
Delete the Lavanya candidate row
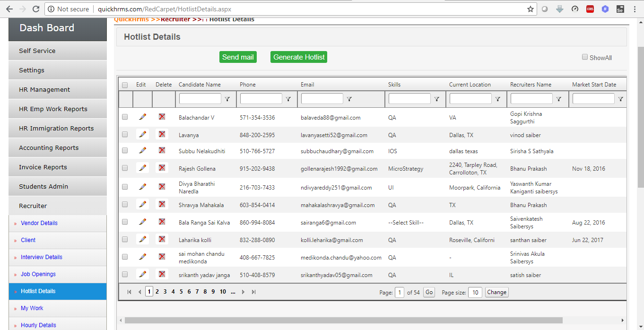click(162, 134)
